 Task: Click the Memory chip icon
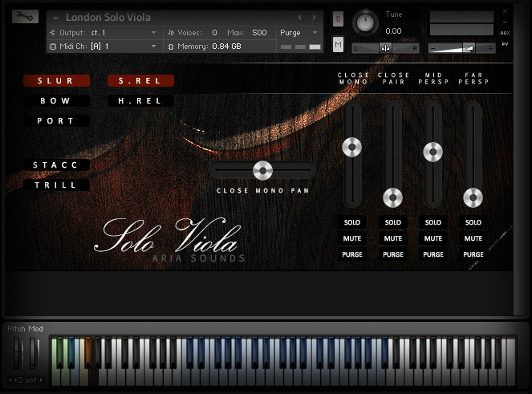click(171, 47)
